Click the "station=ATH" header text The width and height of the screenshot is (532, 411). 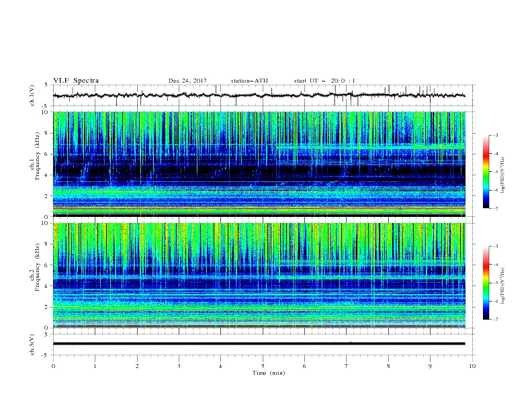pos(249,81)
